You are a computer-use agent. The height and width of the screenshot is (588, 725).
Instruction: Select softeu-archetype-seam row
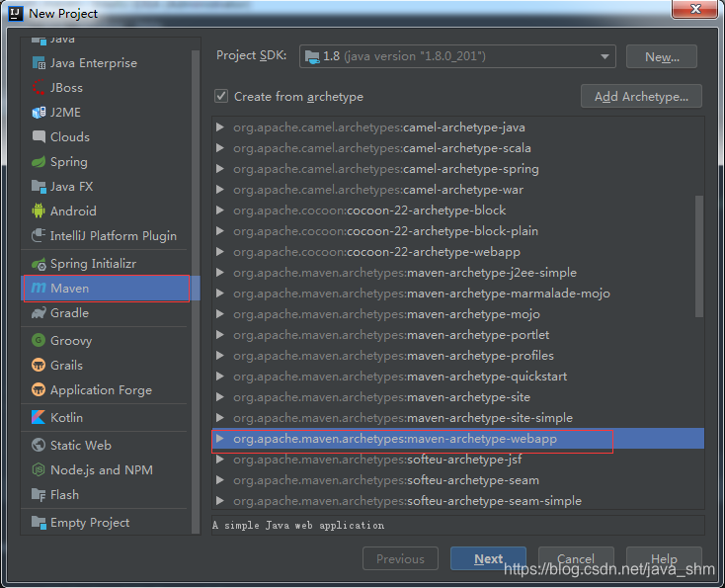coord(457,480)
